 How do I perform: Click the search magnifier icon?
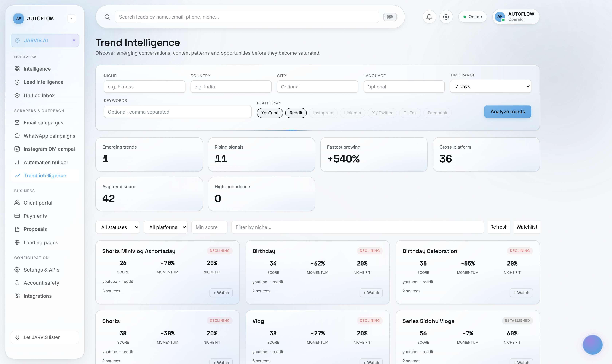coord(107,17)
